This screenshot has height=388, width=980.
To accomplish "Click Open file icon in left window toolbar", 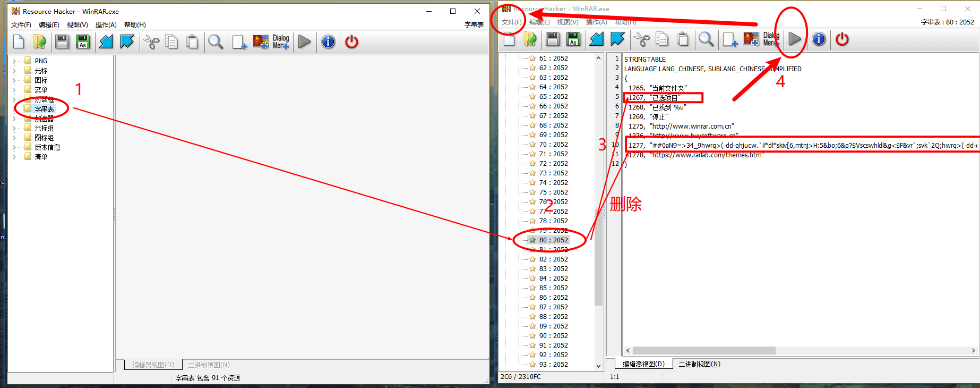I will (39, 41).
